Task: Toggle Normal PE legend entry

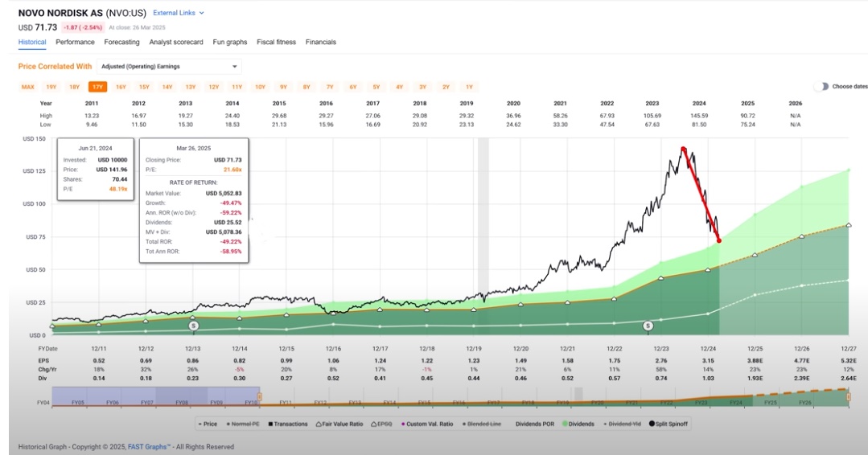Action: (x=243, y=424)
